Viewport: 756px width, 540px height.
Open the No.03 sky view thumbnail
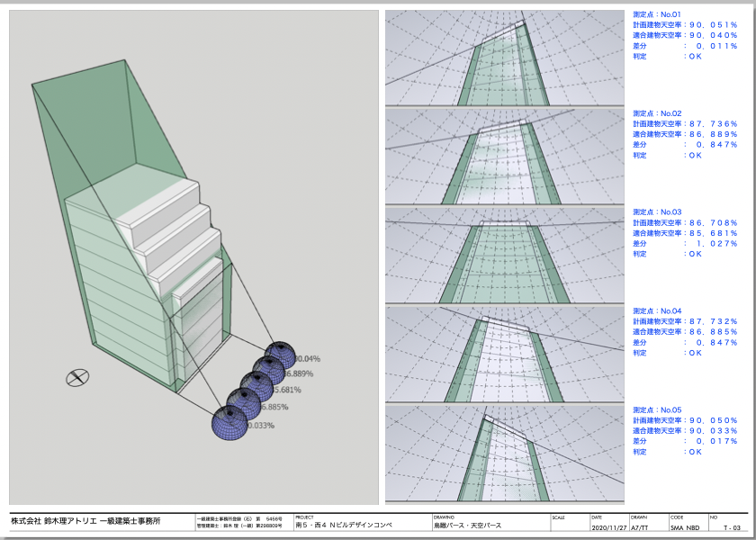click(505, 256)
